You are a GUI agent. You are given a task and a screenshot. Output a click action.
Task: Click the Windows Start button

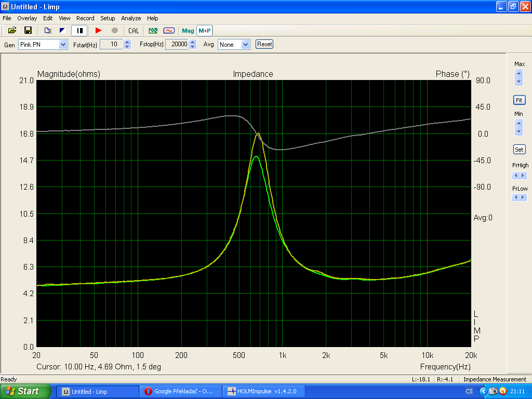pyautogui.click(x=25, y=391)
